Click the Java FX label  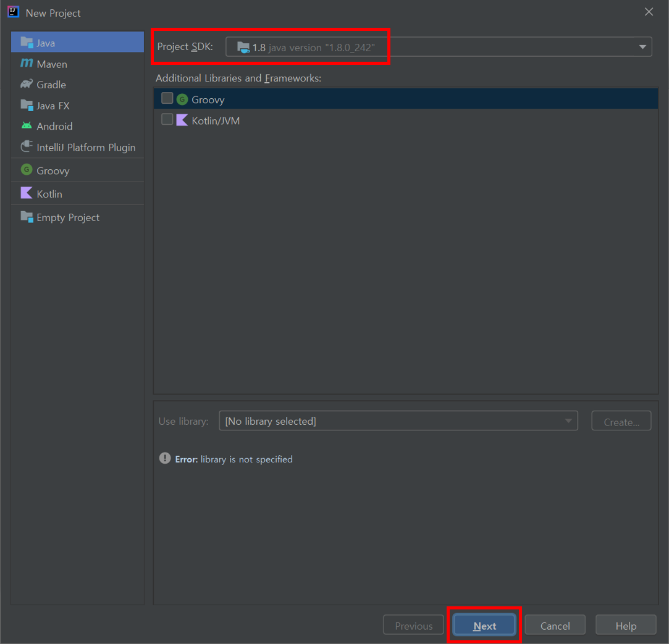pos(53,106)
